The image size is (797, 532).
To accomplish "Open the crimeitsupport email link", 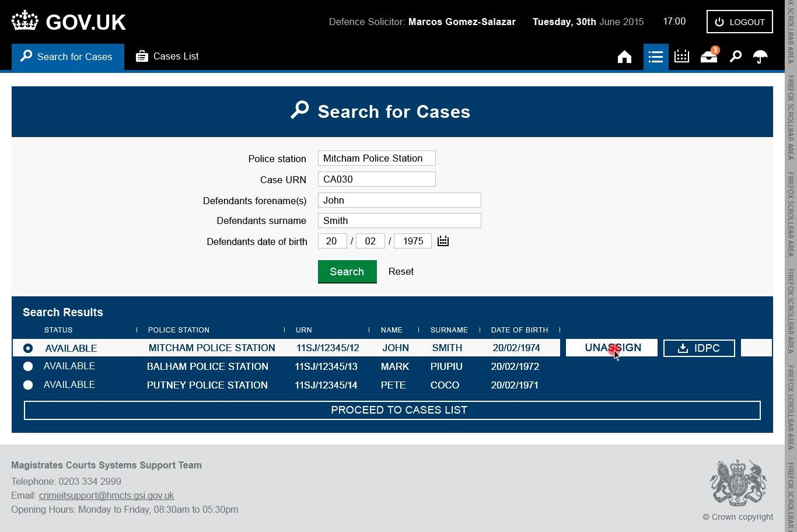I will (106, 495).
